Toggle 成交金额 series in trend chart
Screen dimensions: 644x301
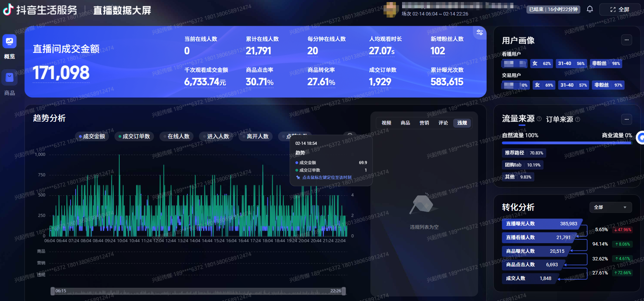click(x=92, y=137)
